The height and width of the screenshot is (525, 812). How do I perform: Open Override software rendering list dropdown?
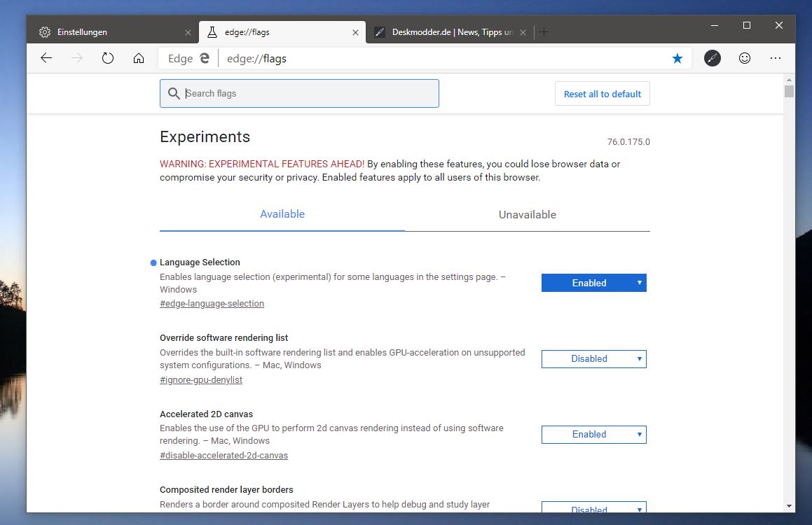(x=594, y=359)
